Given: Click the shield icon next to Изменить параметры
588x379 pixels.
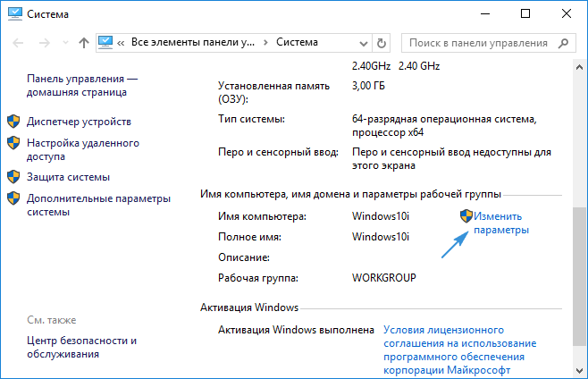Looking at the screenshot, I should click(465, 216).
